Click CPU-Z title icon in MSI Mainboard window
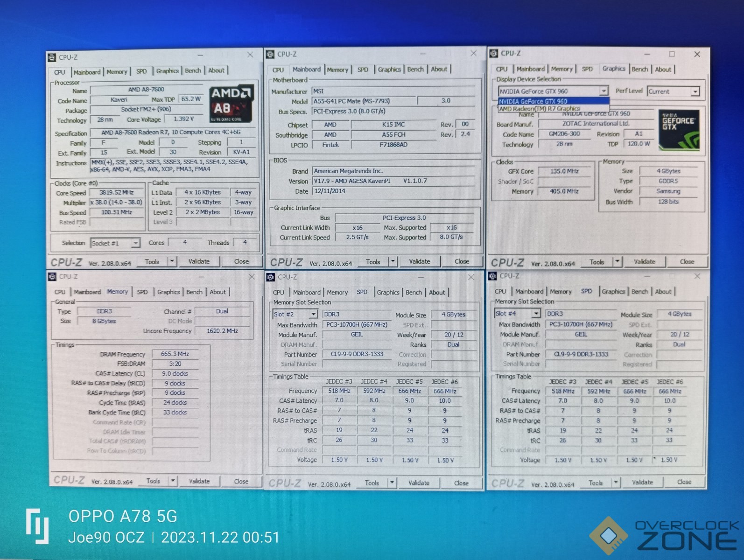 [x=270, y=54]
